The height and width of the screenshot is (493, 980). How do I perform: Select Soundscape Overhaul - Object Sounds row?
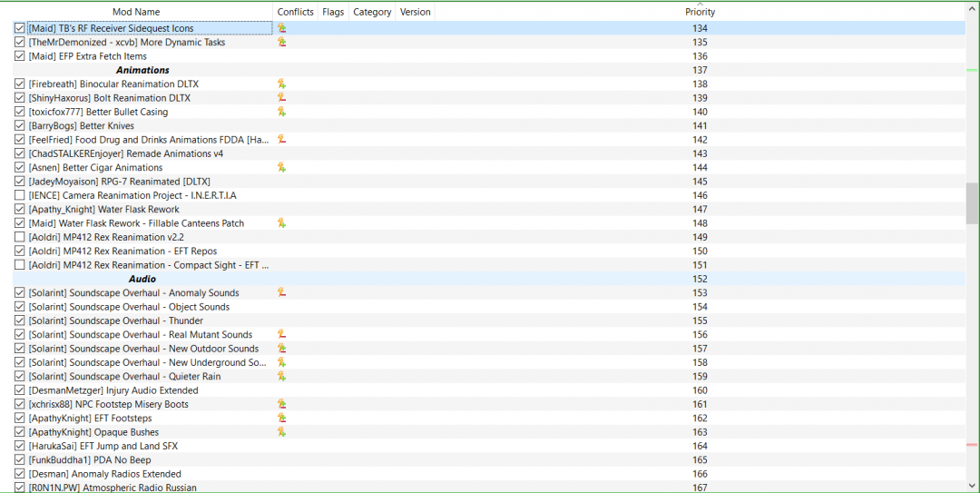[x=489, y=307]
